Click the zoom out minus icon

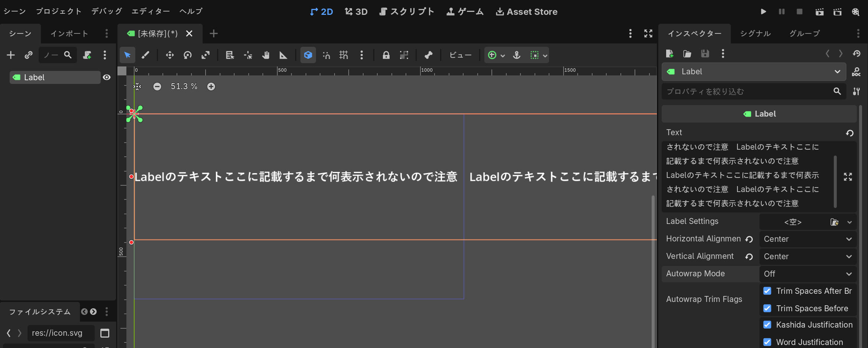tap(157, 87)
